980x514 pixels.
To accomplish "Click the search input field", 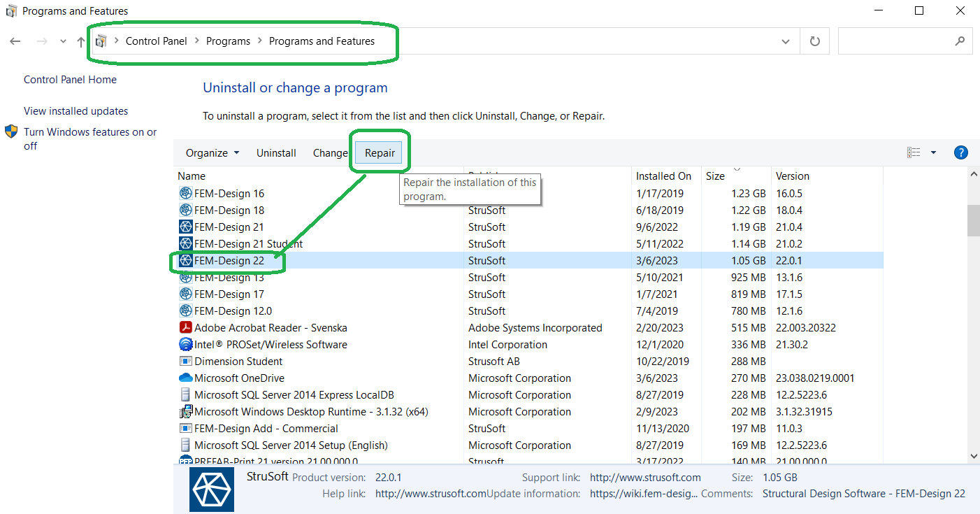I will coord(905,41).
